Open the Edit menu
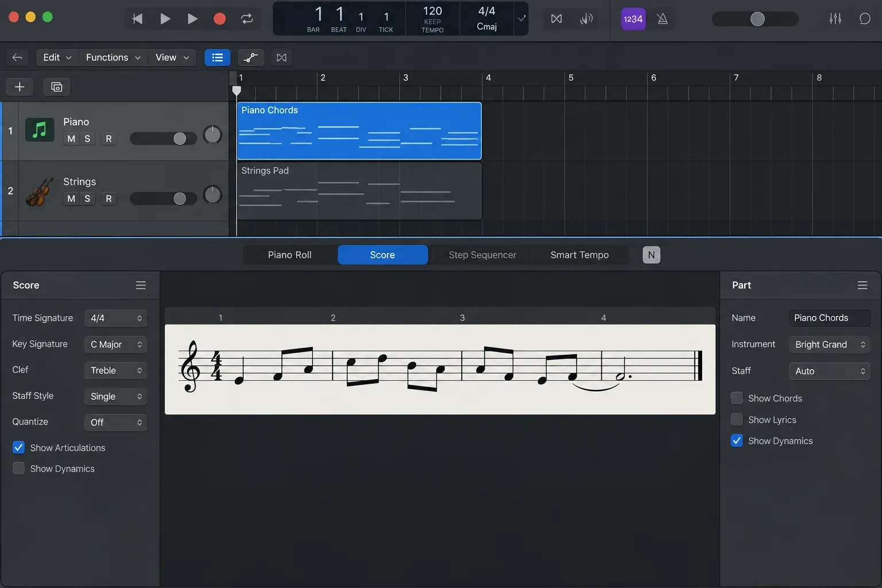The image size is (882, 588). (57, 57)
